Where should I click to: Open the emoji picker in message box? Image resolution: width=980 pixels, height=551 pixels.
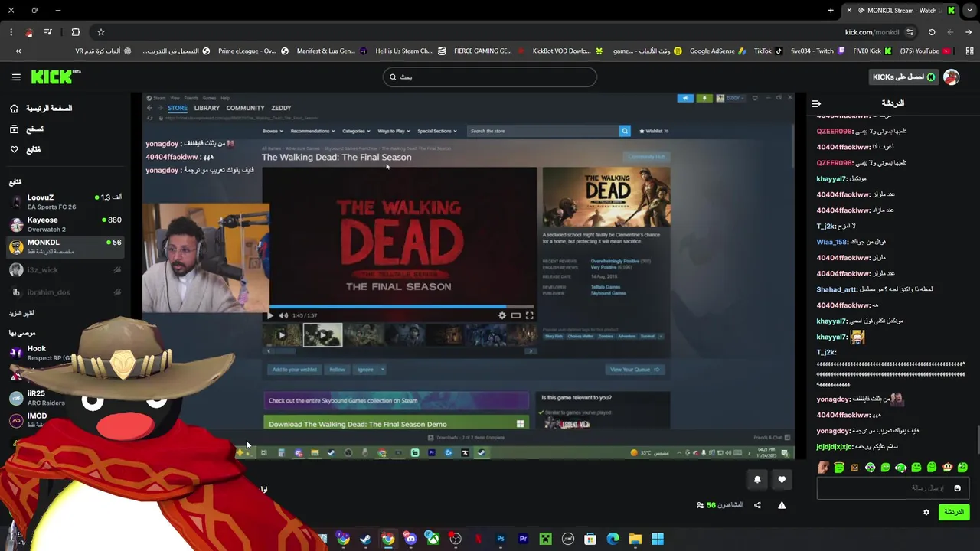coord(957,488)
